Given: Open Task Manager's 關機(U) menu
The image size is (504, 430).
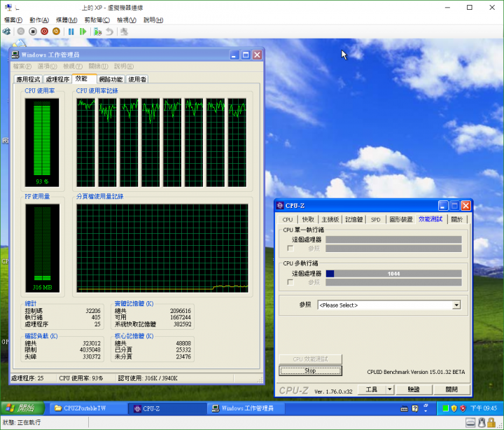Looking at the screenshot, I should (99, 67).
